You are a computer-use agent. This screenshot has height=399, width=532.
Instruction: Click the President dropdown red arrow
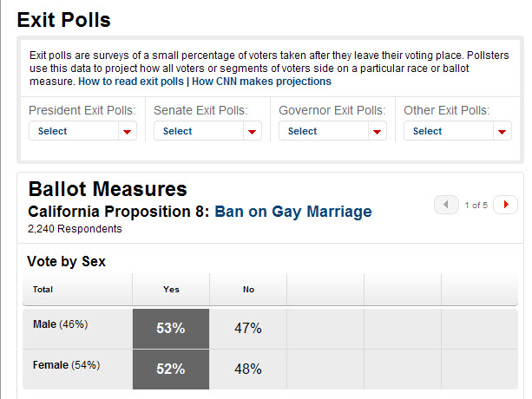[x=127, y=132]
